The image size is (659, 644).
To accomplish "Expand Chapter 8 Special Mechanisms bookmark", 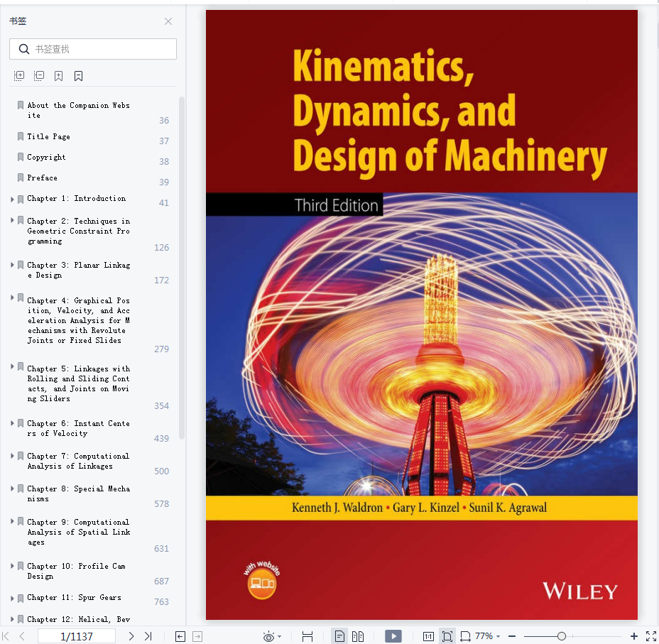I will pos(12,488).
